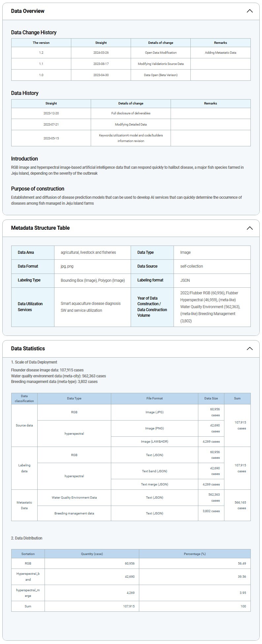Image resolution: width=262 pixels, height=644 pixels.
Task: Click the Metadata Structure Table title
Action: [40, 228]
